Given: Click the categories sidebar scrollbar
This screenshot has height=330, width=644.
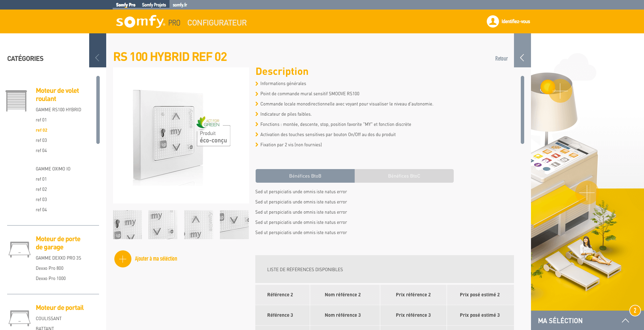Looking at the screenshot, I should tap(98, 110).
